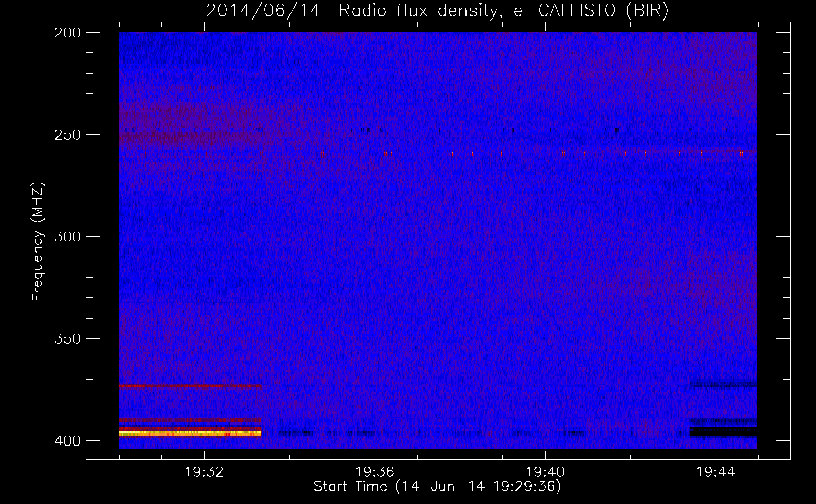Screen dimensions: 816x504
Task: Click the 19:40 time tick label
Action: pos(545,472)
